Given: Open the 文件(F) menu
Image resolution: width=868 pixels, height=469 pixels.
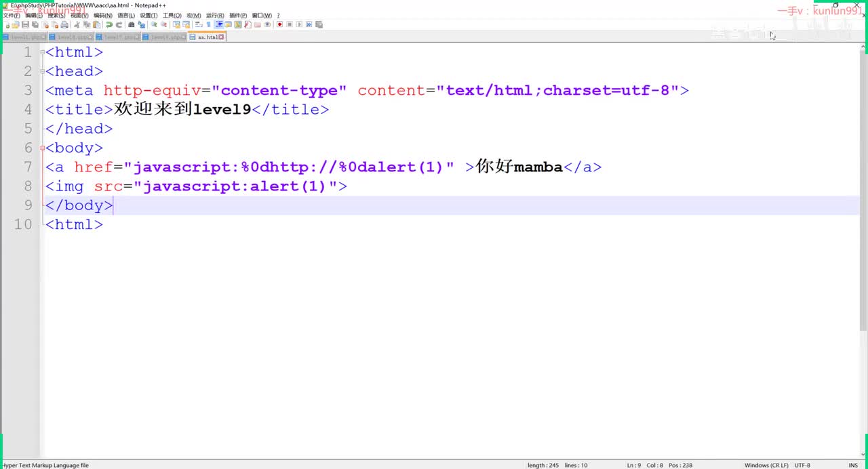Looking at the screenshot, I should (x=12, y=15).
